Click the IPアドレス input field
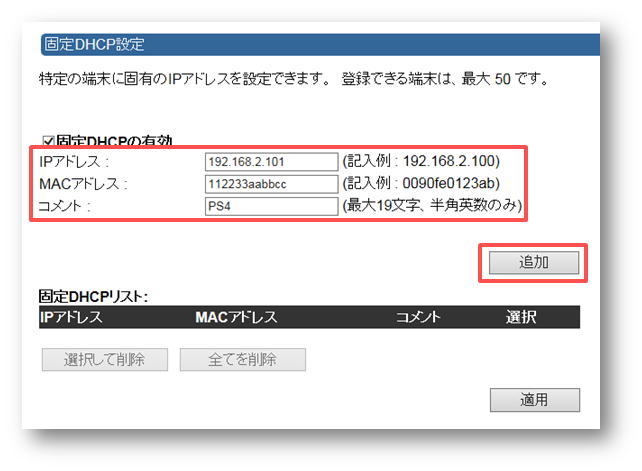The height and width of the screenshot is (471, 642). pos(271,162)
